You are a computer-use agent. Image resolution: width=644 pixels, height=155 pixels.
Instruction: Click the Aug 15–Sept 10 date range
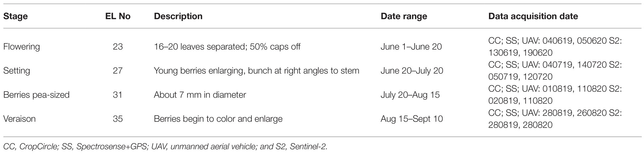412,119
